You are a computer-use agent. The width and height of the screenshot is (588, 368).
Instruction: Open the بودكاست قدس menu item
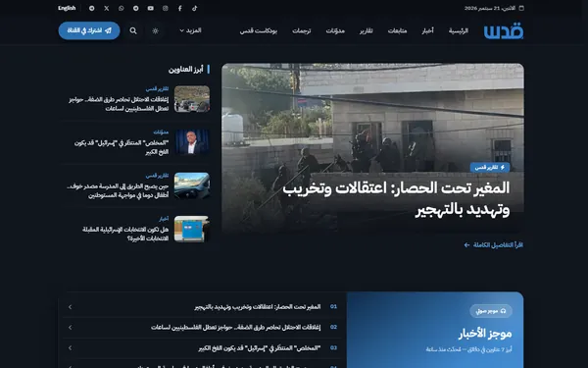259,30
